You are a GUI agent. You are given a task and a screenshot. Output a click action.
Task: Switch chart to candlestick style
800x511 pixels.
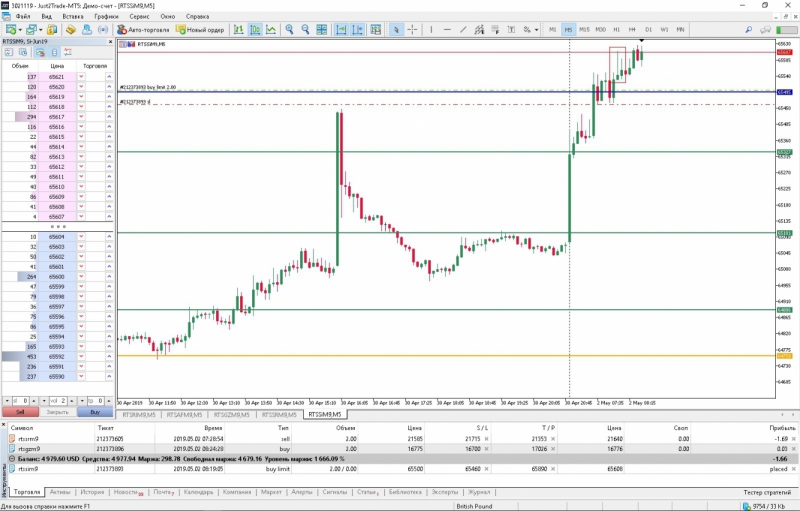click(255, 30)
